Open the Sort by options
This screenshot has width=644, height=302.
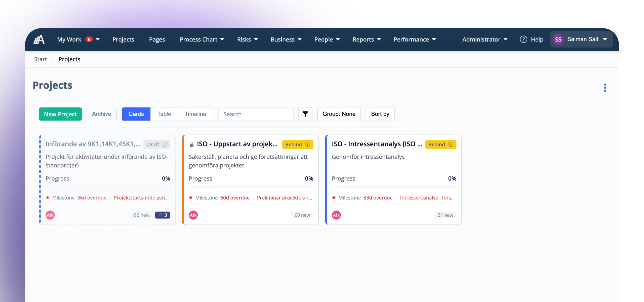tap(380, 114)
